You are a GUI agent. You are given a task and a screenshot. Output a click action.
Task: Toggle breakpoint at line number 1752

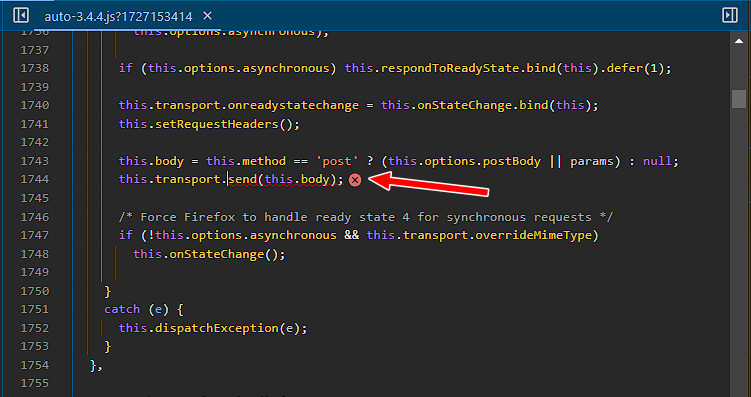pos(34,328)
